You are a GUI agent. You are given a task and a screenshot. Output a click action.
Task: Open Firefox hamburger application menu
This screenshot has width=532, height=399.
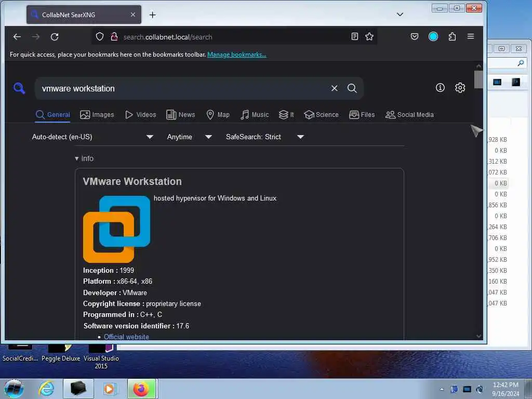tap(471, 36)
